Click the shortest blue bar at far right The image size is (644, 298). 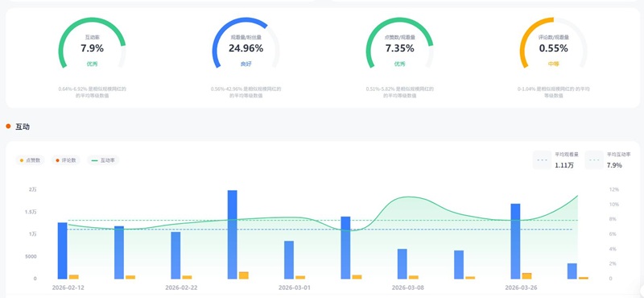pyautogui.click(x=572, y=271)
